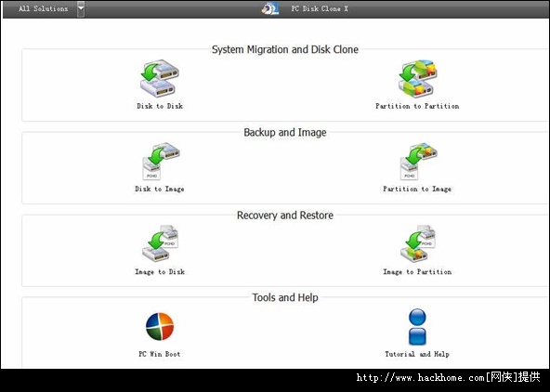Select the Disk to Image text label
This screenshot has height=392, width=550.
pyautogui.click(x=160, y=189)
